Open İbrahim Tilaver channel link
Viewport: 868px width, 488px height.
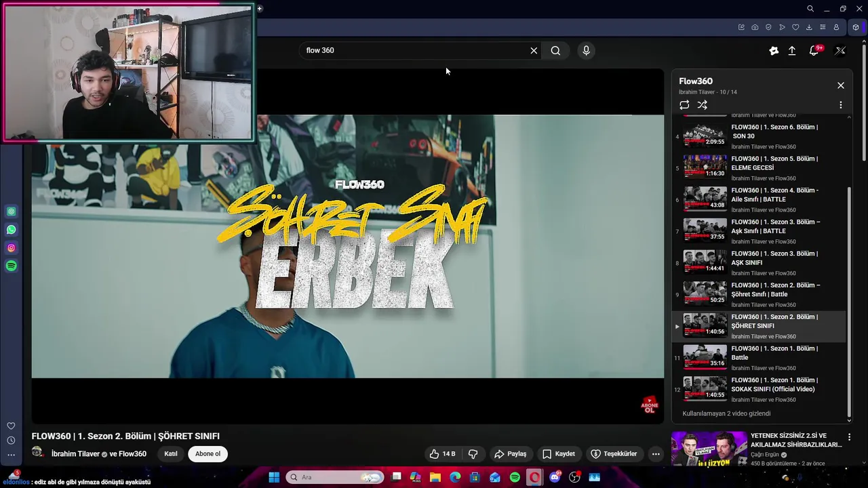pyautogui.click(x=75, y=454)
